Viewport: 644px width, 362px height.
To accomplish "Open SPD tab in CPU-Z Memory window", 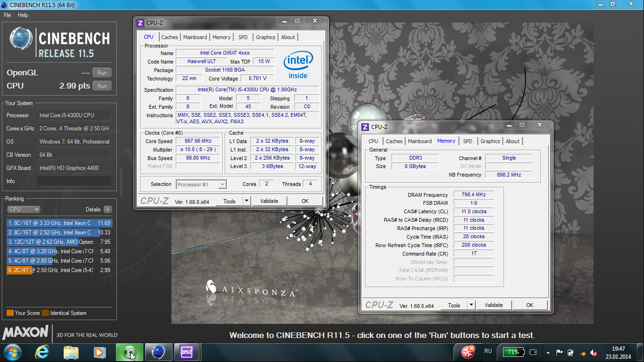I will (x=467, y=141).
